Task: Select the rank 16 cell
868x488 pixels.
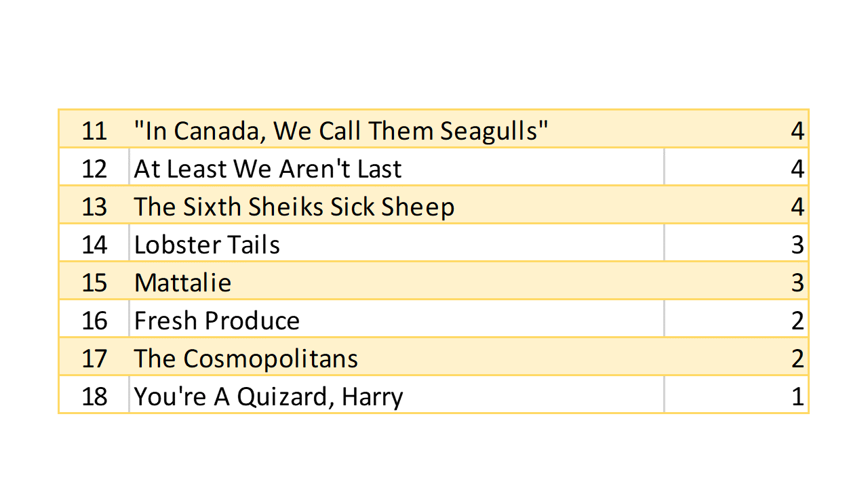Action: point(94,320)
